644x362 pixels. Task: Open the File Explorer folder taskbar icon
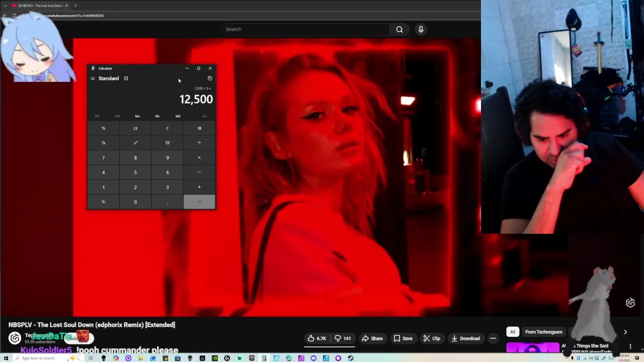(140, 358)
